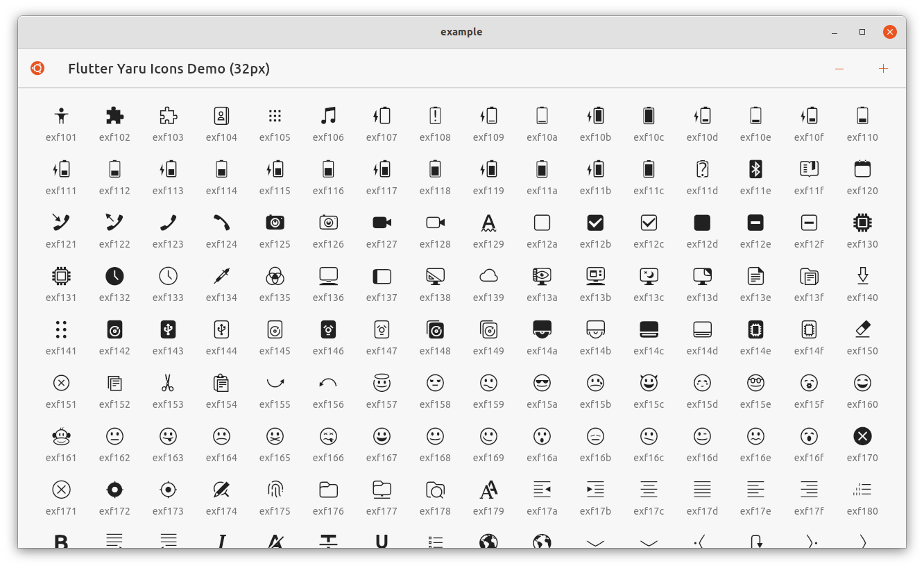Click the Bluetooth icon exf11e
Image resolution: width=924 pixels, height=568 pixels.
(755, 169)
